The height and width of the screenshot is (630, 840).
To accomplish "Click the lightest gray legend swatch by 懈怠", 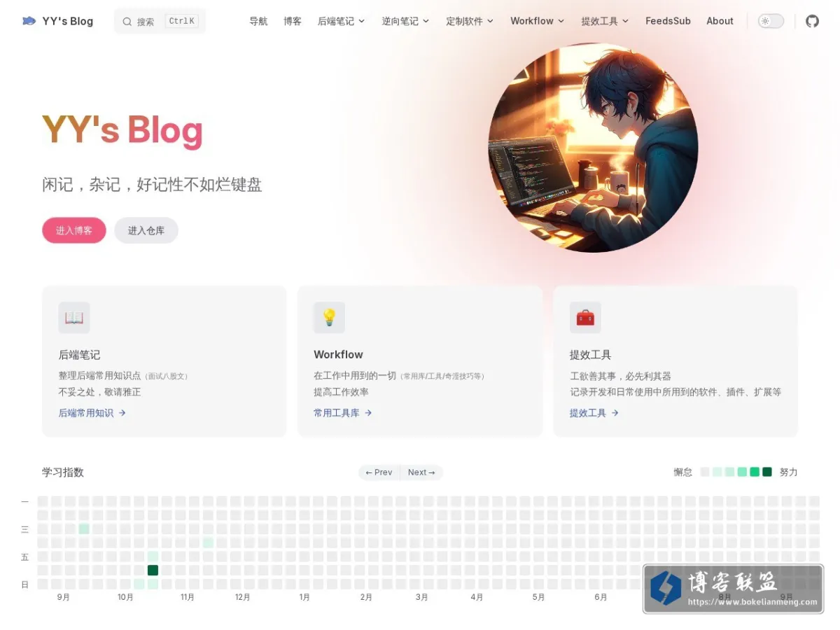I will (705, 472).
